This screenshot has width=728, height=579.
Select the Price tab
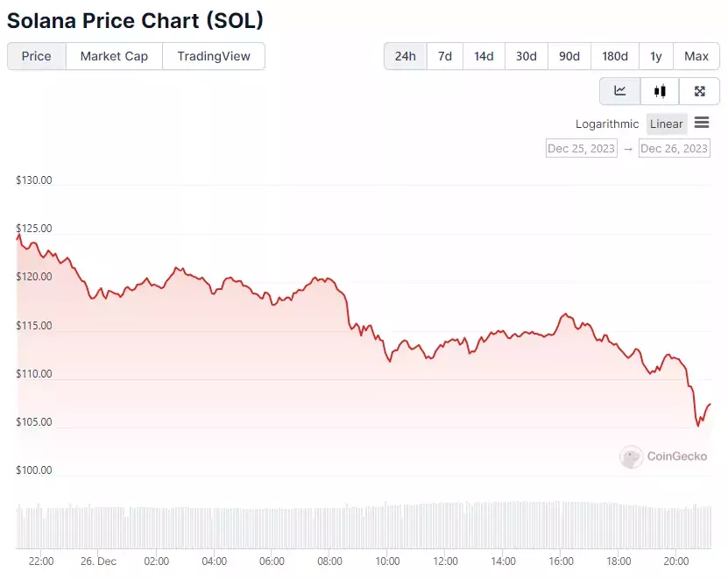[37, 56]
